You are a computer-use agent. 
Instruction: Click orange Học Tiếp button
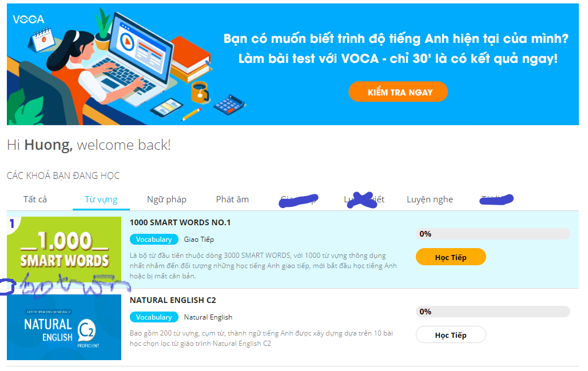pos(451,257)
